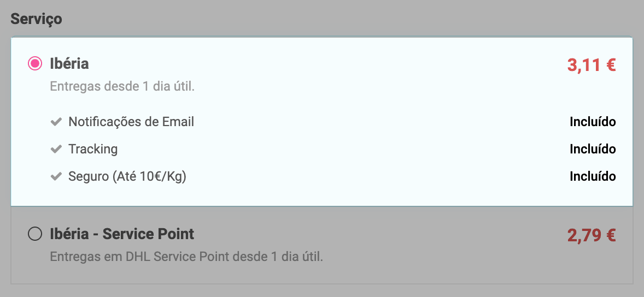Image resolution: width=644 pixels, height=297 pixels.
Task: Select the Ibéria - Service Point radio button
Action: tap(35, 234)
